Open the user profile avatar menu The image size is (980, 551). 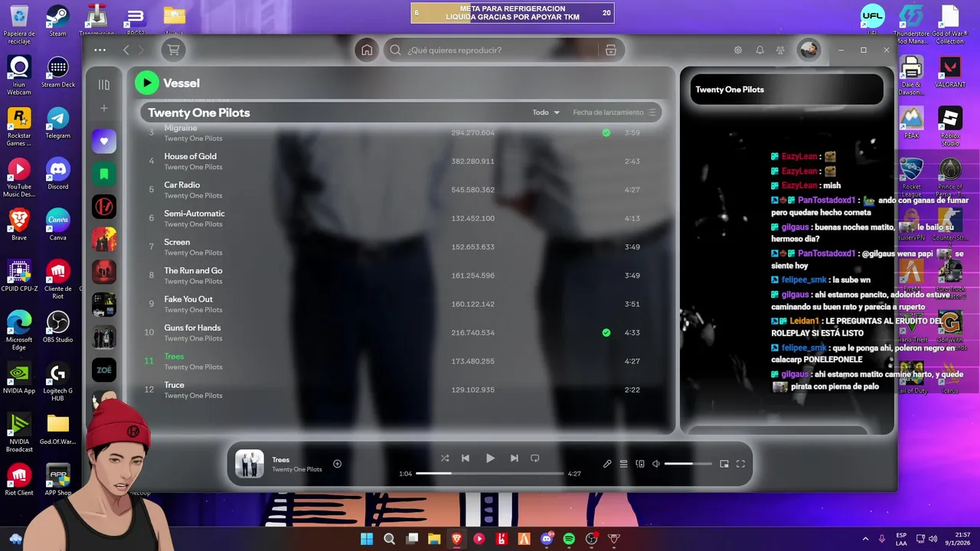808,51
